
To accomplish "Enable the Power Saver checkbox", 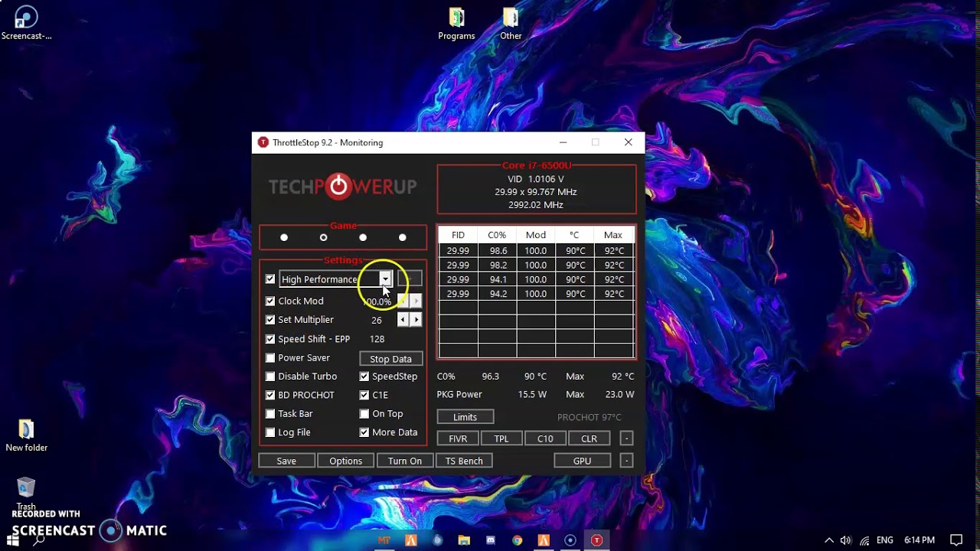I will point(270,357).
